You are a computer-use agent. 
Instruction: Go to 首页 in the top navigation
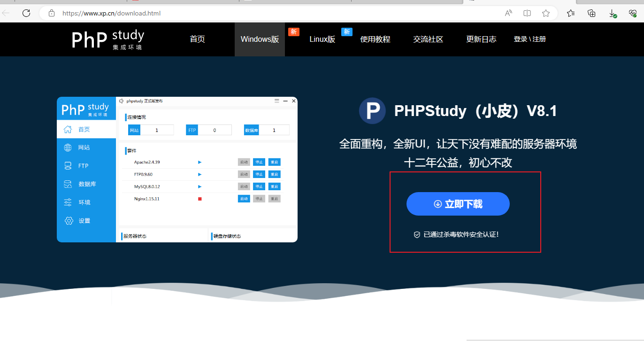click(x=197, y=39)
